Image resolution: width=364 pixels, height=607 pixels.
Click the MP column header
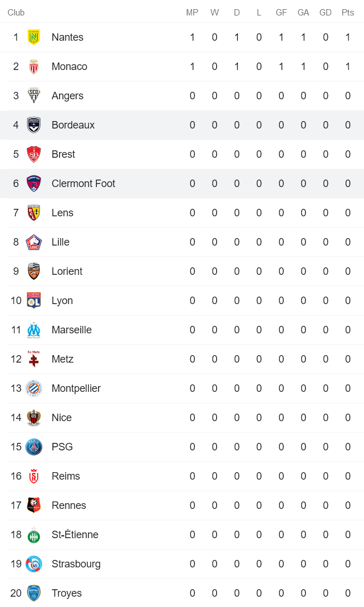click(192, 12)
